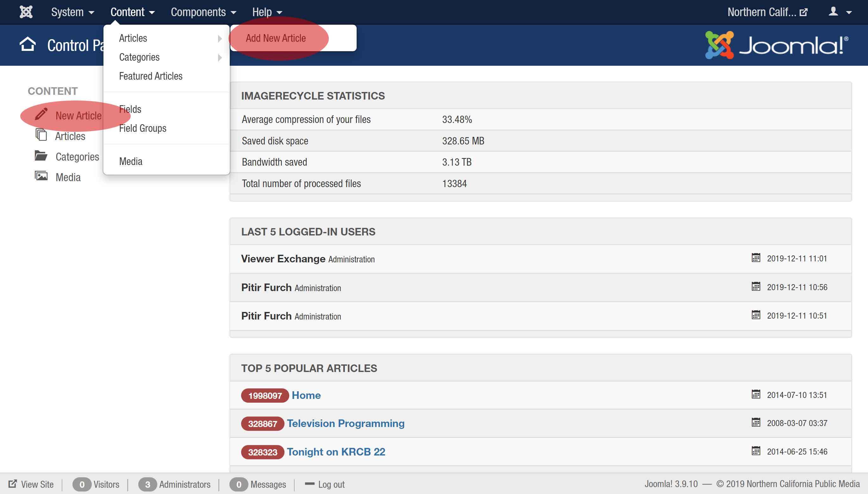Click the View Site external link icon
The width and height of the screenshot is (868, 494).
(x=13, y=484)
